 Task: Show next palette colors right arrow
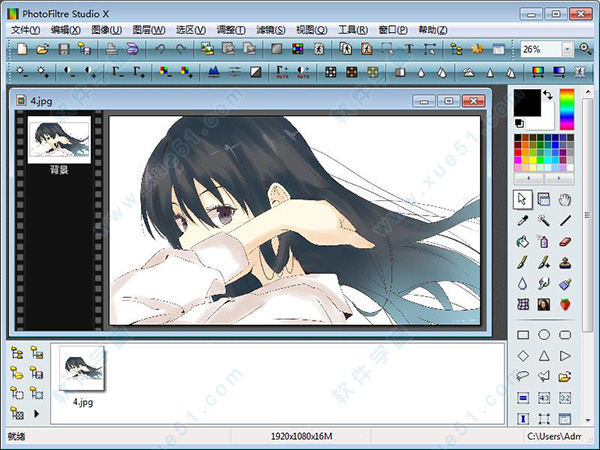[x=559, y=178]
